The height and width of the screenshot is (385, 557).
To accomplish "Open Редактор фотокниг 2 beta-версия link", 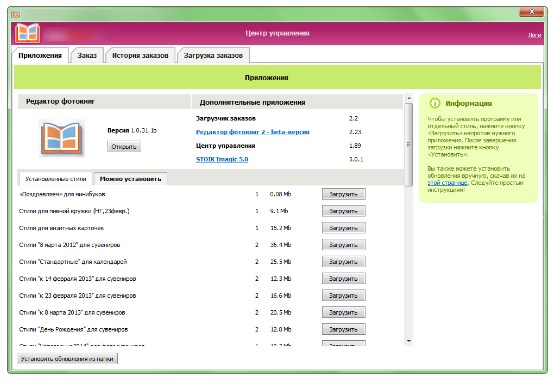I will [253, 132].
